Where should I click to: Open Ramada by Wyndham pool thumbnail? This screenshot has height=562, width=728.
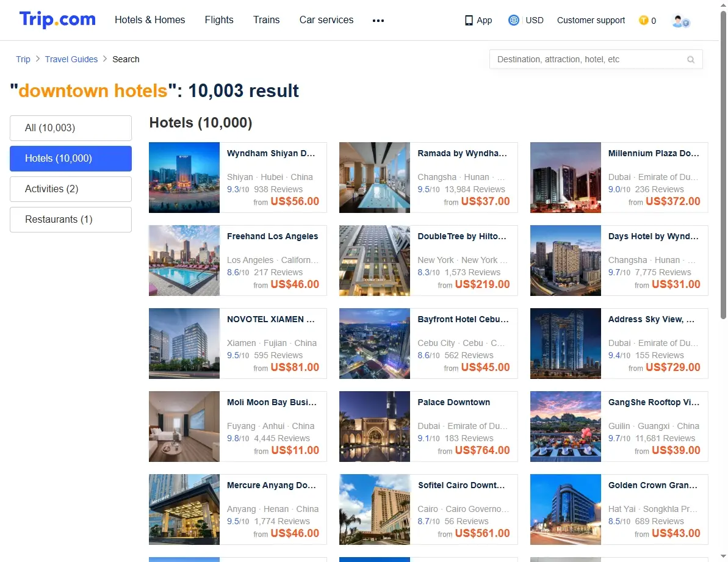coord(375,178)
